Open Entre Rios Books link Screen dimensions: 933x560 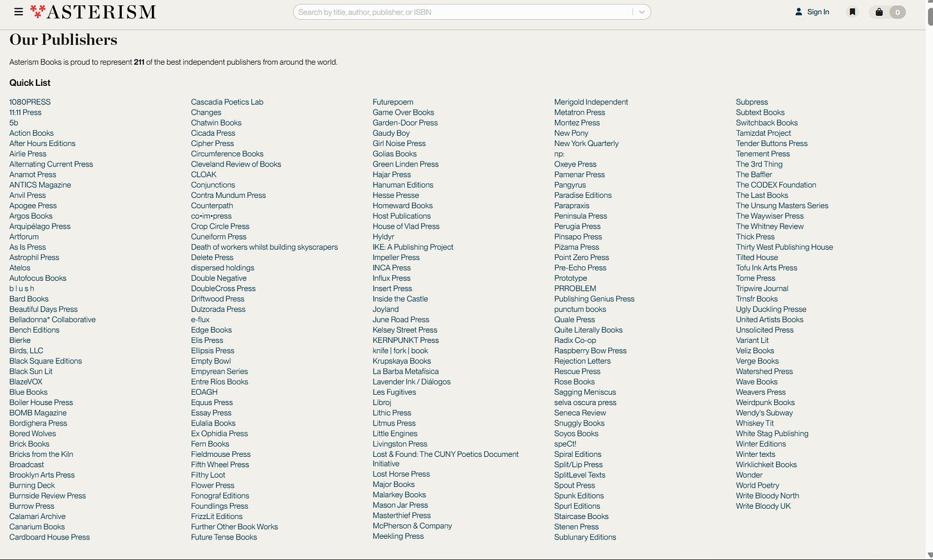point(219,381)
